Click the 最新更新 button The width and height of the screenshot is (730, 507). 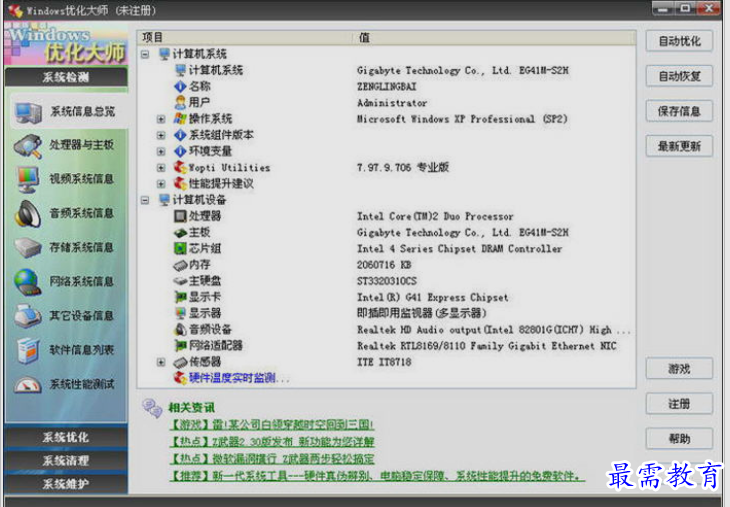tap(679, 146)
